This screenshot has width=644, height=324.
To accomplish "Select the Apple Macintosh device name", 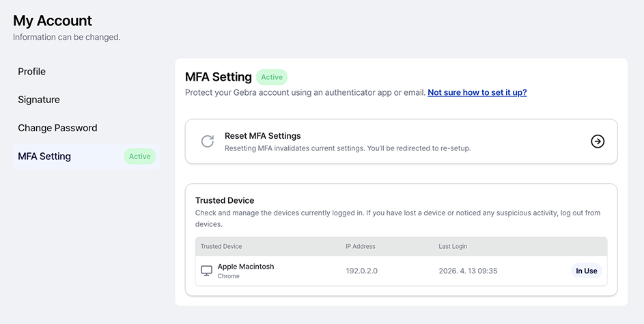I will (x=246, y=267).
